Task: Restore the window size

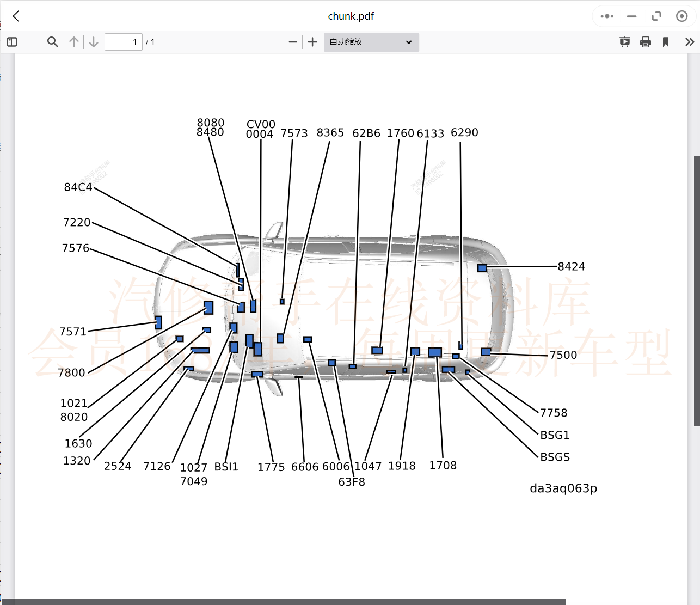Action: [x=656, y=16]
